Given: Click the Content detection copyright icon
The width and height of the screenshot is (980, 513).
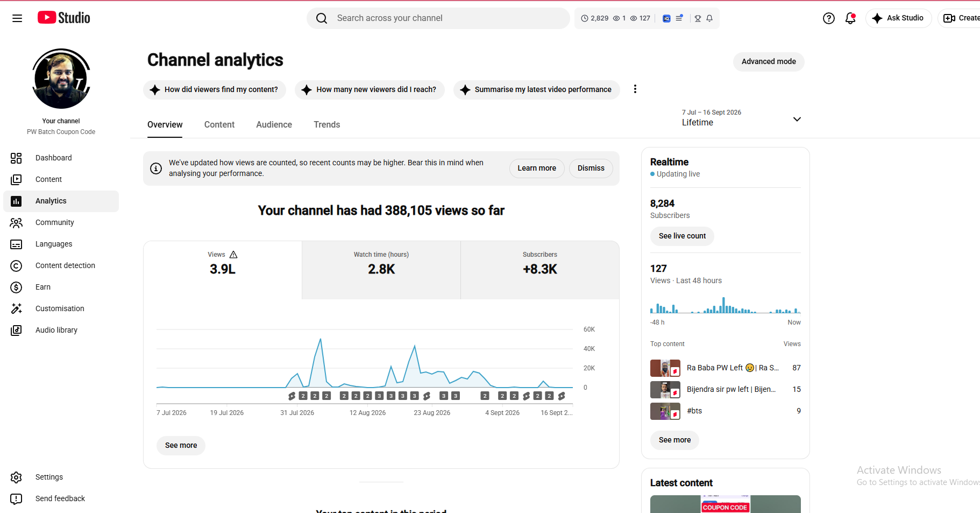Looking at the screenshot, I should click(x=16, y=265).
